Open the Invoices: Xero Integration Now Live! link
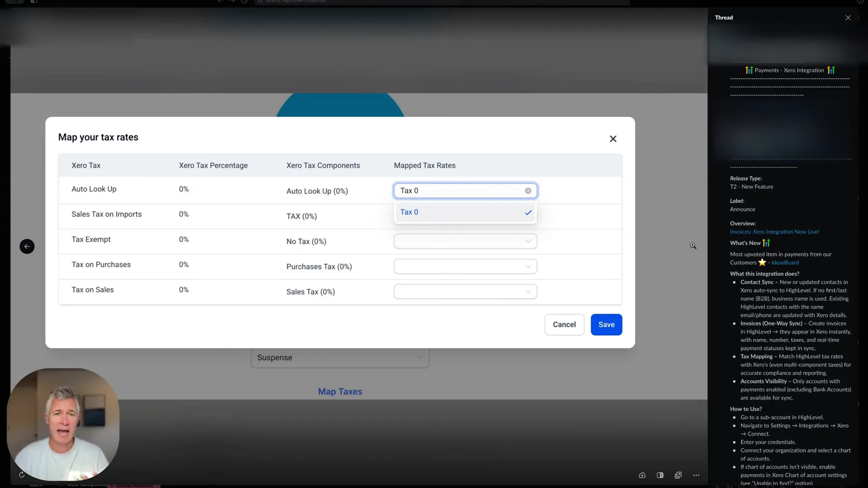This screenshot has width=868, height=488. coord(774,232)
